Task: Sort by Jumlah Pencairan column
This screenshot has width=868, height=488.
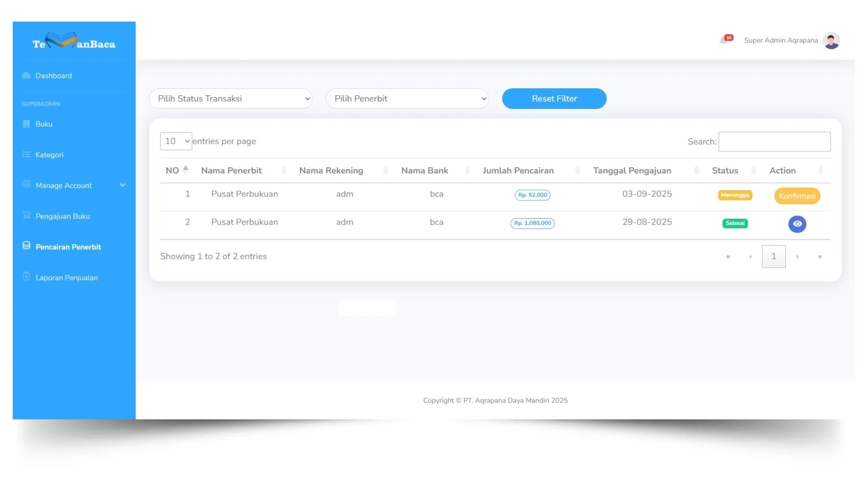Action: (x=518, y=170)
